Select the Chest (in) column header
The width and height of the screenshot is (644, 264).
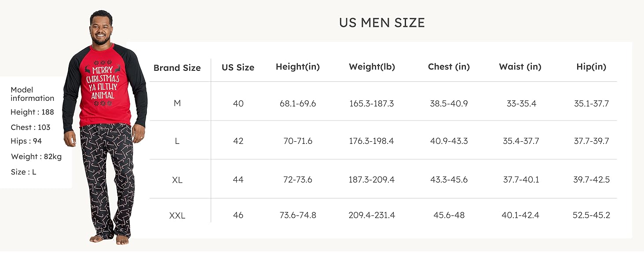pos(449,67)
